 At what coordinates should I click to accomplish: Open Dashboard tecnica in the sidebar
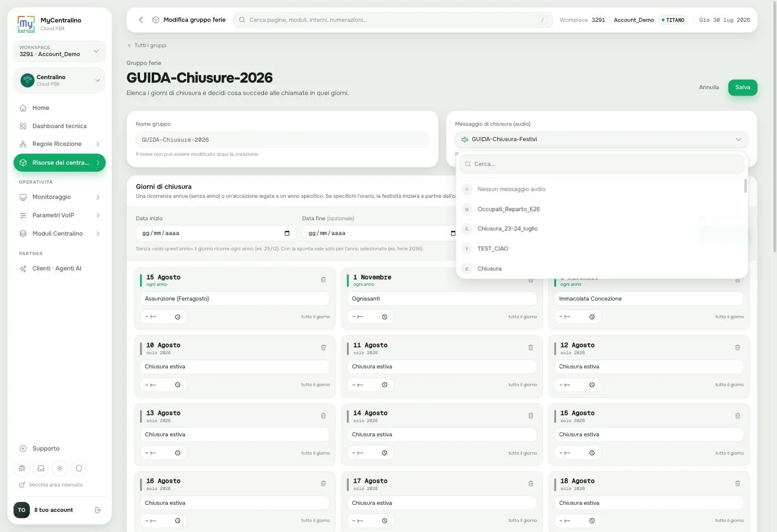pos(60,126)
